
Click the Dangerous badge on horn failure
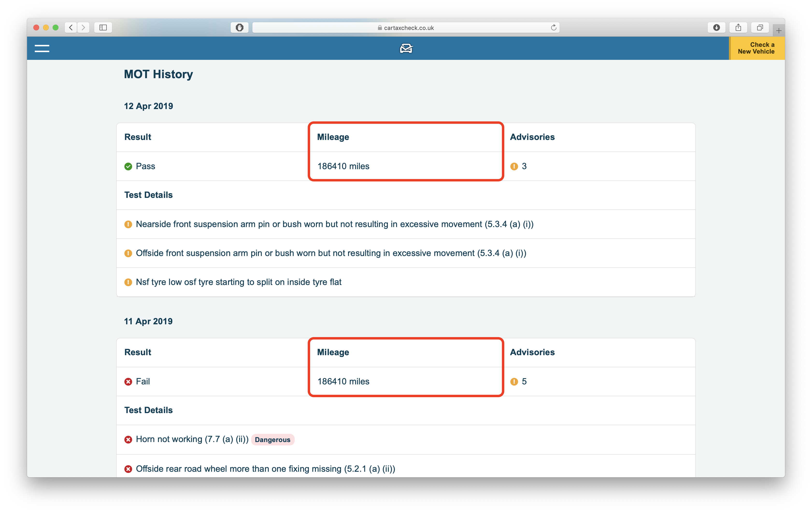pyautogui.click(x=272, y=440)
